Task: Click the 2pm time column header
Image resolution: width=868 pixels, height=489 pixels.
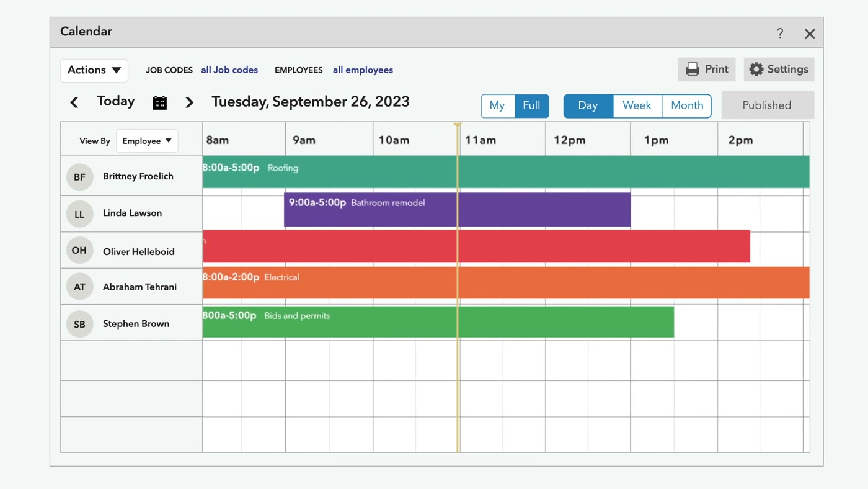Action: pos(740,140)
